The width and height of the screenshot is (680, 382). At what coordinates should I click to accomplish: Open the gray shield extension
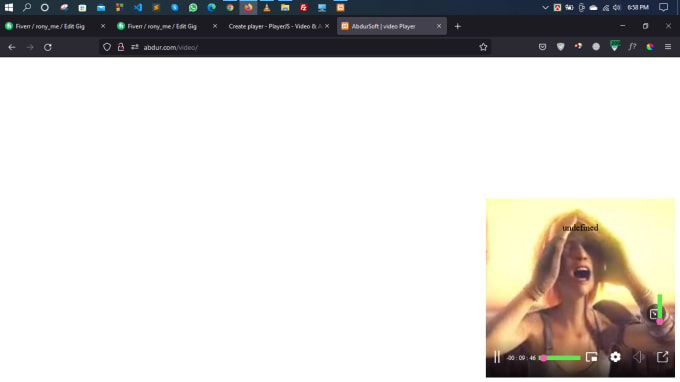tap(561, 47)
